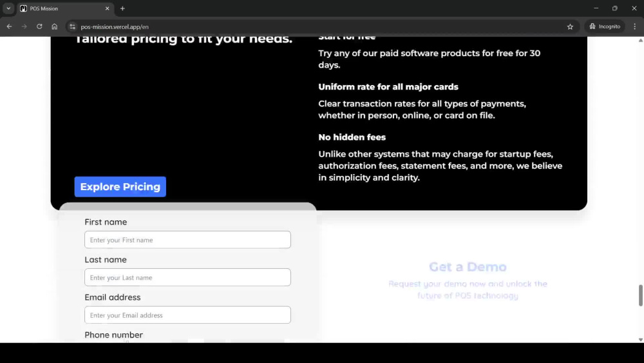Click the Explore Pricing button
Screen dimensions: 644x363
(x=120, y=186)
